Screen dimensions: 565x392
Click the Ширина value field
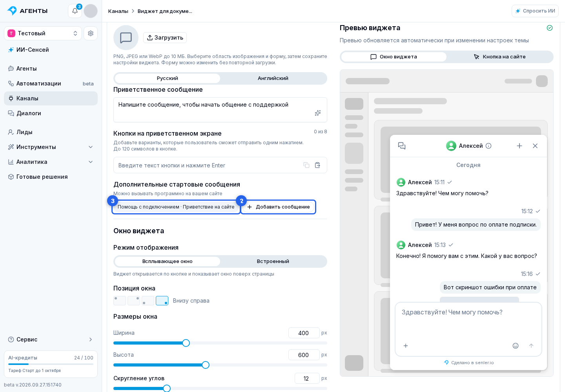[x=304, y=333]
